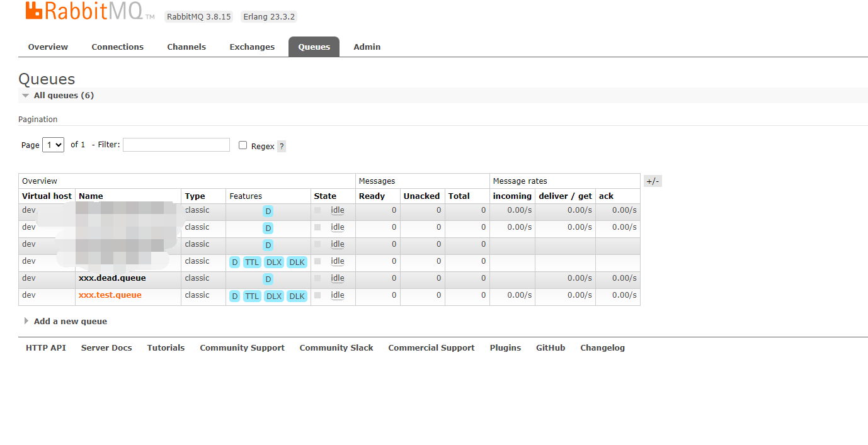
Task: Sort the table by Virtual host
Action: coord(47,196)
